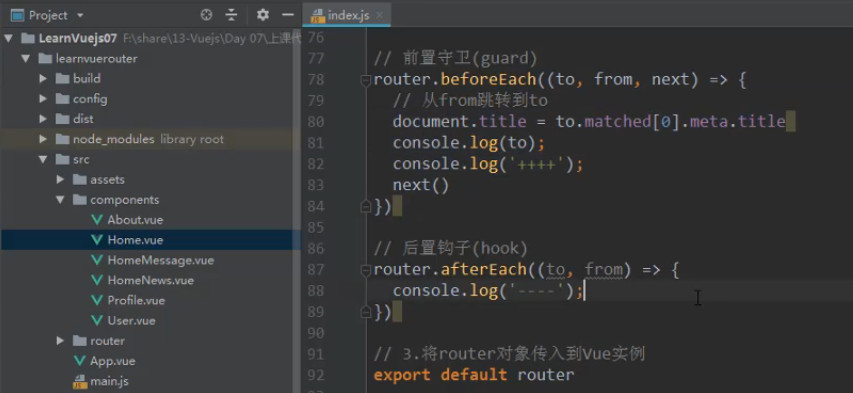Select the index.js editor tab
The image size is (853, 393).
coord(348,15)
